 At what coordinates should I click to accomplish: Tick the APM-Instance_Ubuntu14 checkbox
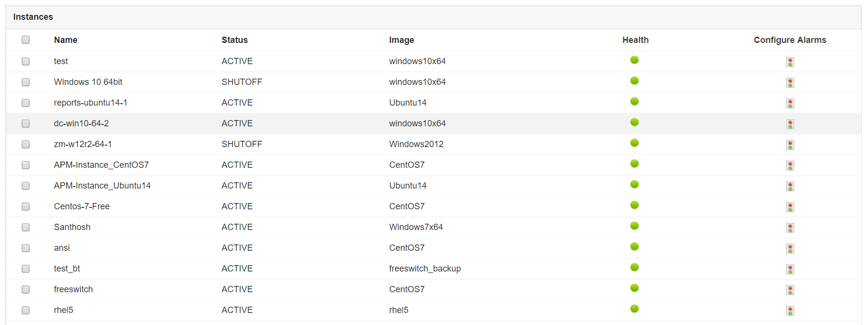tap(26, 186)
